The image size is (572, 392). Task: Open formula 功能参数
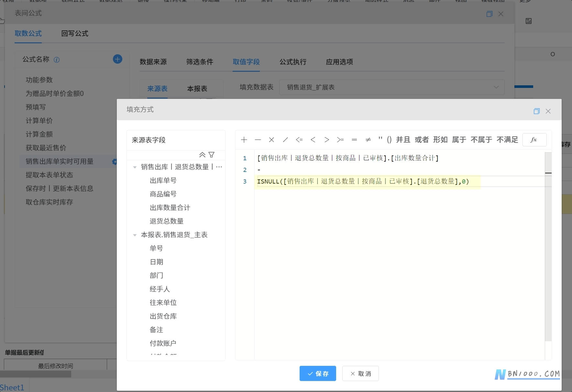[x=39, y=80]
